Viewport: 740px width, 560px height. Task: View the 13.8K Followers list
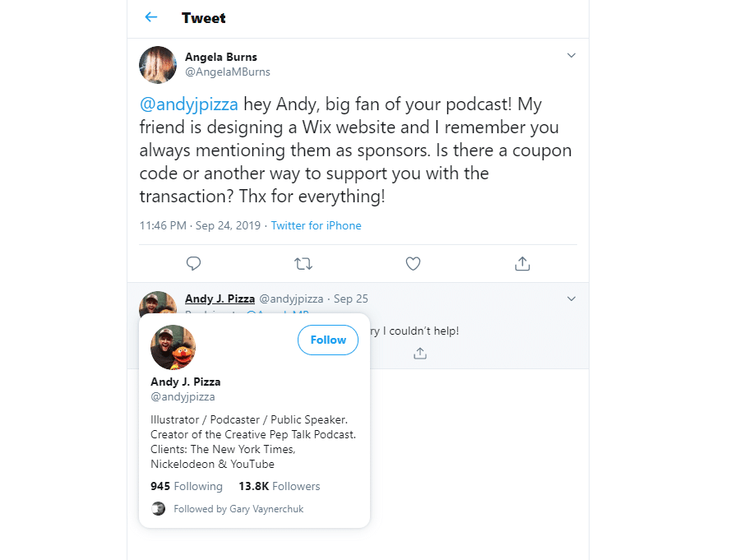(279, 486)
